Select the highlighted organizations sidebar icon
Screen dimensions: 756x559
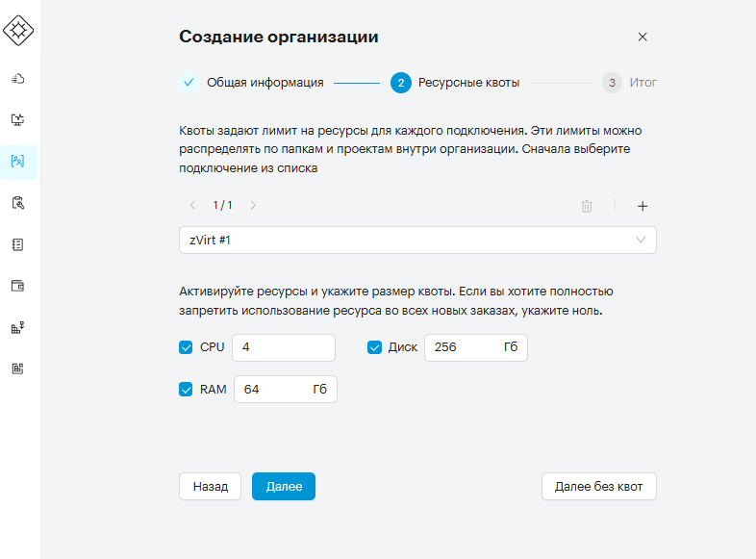point(18,162)
